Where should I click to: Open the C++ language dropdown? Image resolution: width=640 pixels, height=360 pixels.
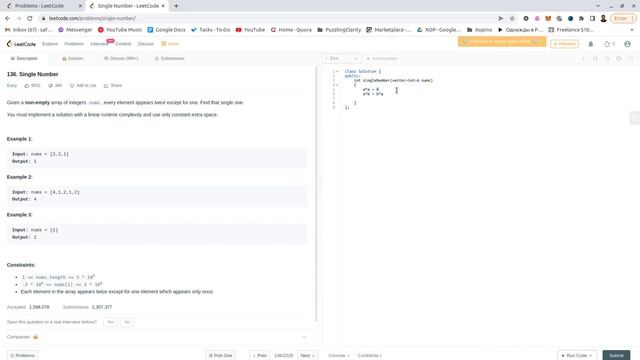pyautogui.click(x=342, y=58)
